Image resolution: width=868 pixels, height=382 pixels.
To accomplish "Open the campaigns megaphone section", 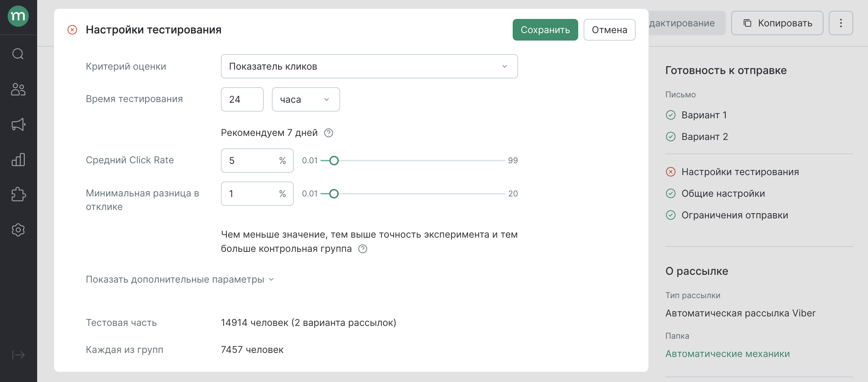I will (x=18, y=124).
